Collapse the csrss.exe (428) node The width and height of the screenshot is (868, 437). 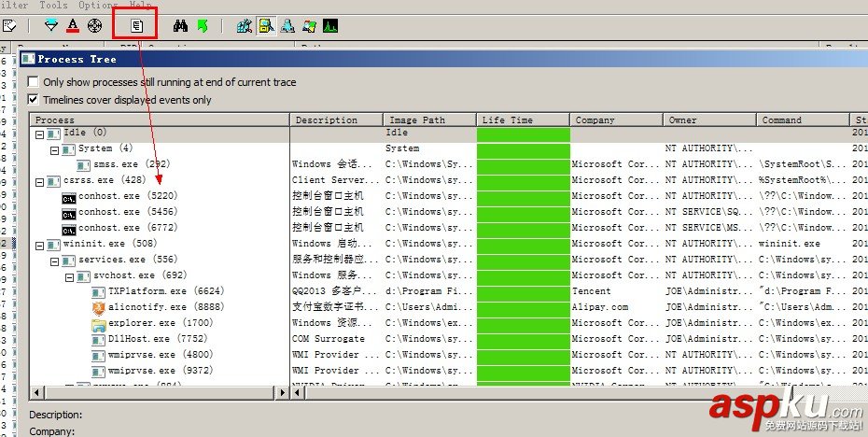coord(39,182)
